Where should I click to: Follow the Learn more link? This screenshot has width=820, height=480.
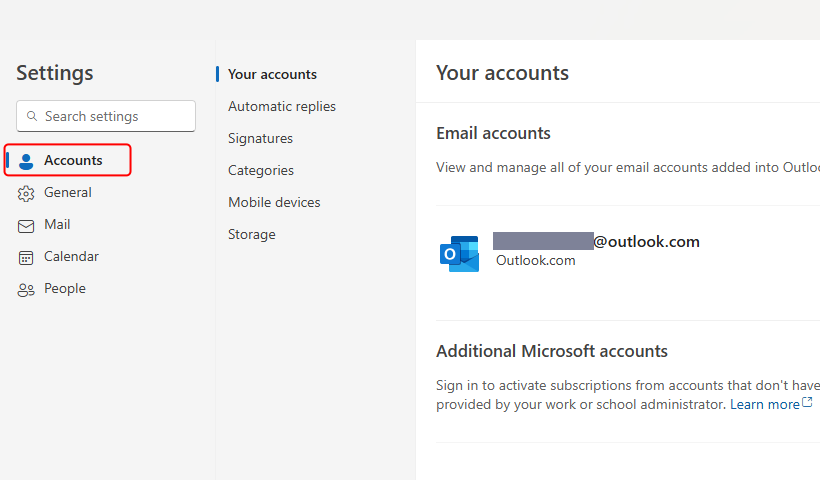(x=765, y=404)
